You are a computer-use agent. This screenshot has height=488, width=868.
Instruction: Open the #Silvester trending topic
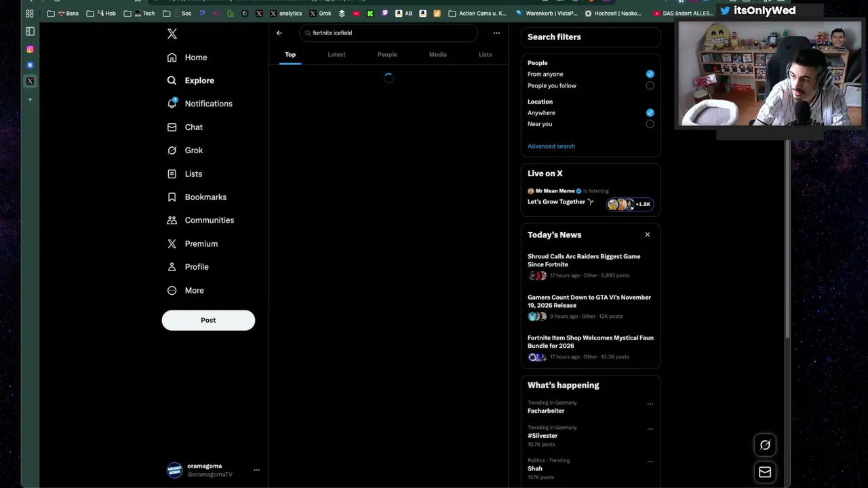coord(542,436)
